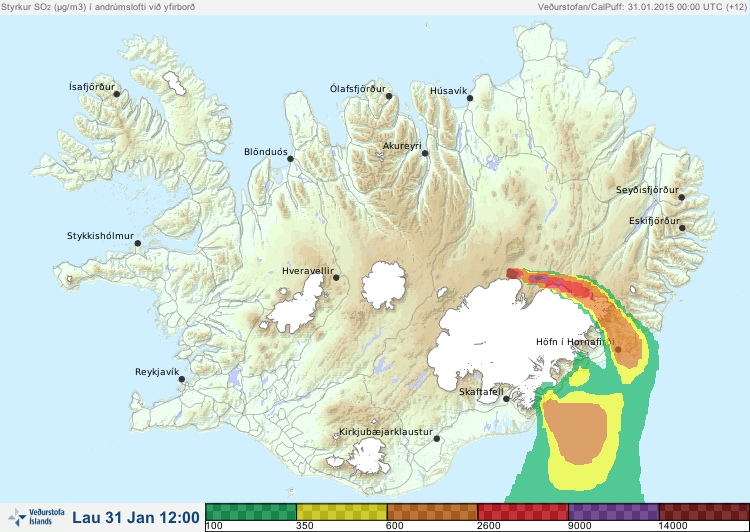
Task: Click the 'Ólafsfjörður' map label
Action: (358, 89)
